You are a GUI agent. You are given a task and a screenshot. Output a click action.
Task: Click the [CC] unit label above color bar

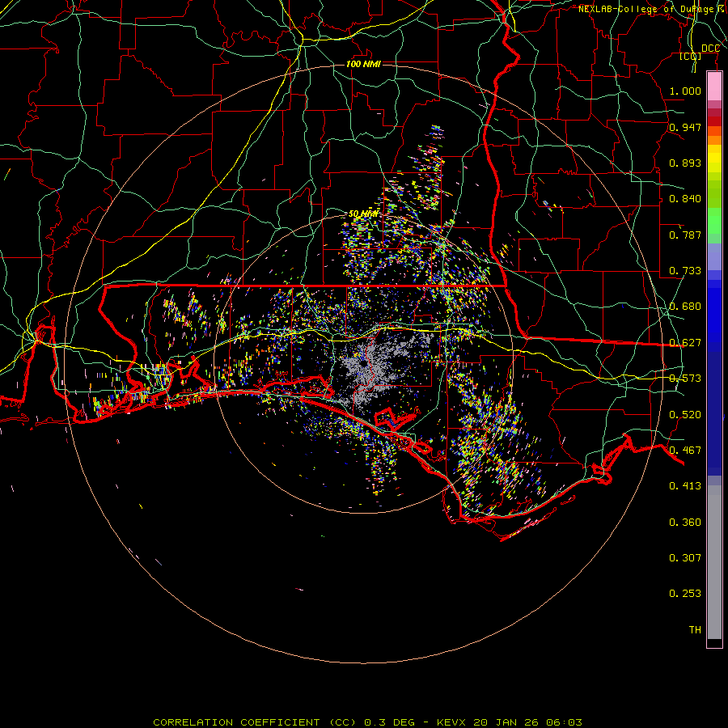690,57
